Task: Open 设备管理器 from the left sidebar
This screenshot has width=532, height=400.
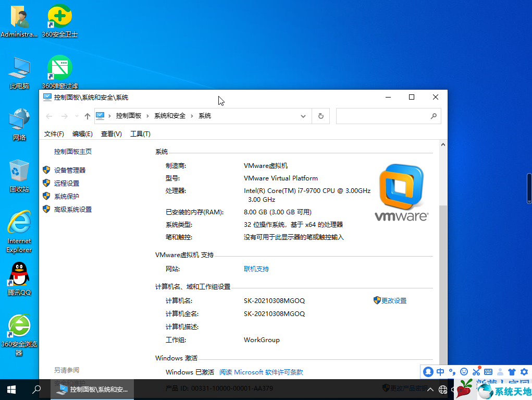Action: click(70, 170)
